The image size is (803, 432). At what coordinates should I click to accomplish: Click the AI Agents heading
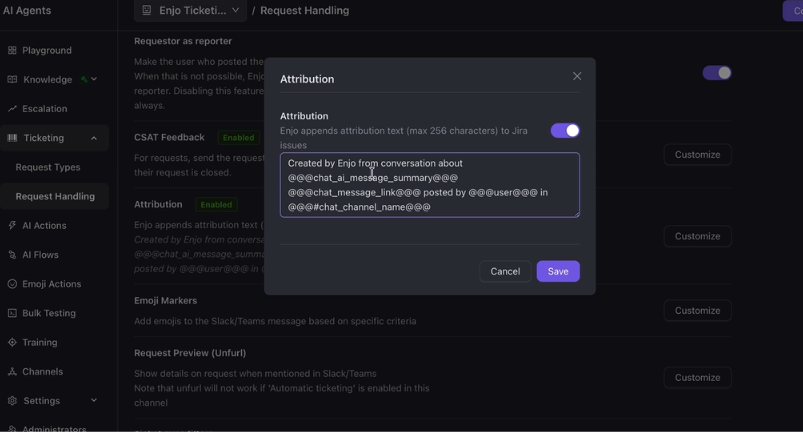[x=27, y=10]
